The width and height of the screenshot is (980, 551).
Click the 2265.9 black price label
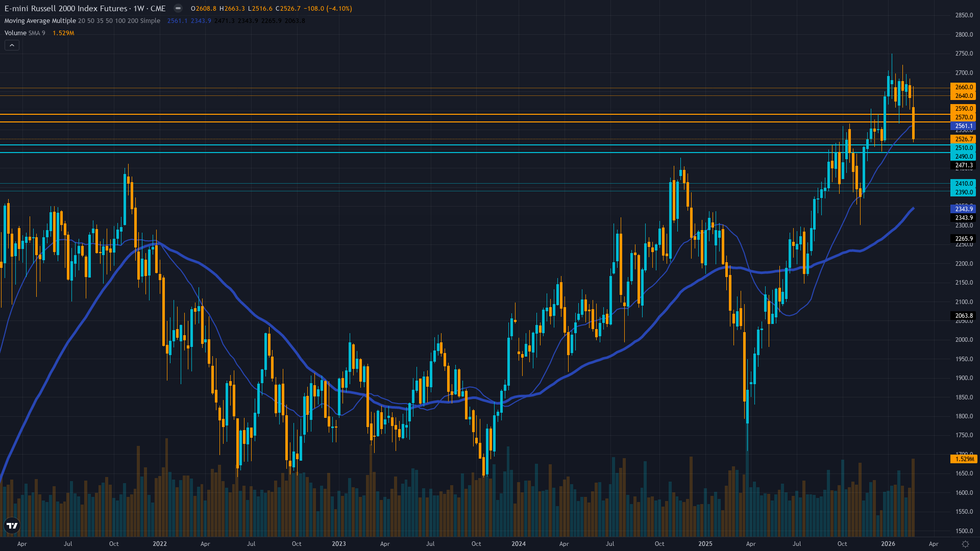click(x=964, y=239)
